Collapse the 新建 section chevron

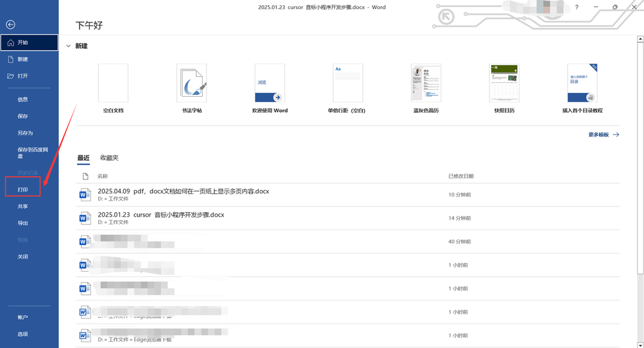coord(68,46)
